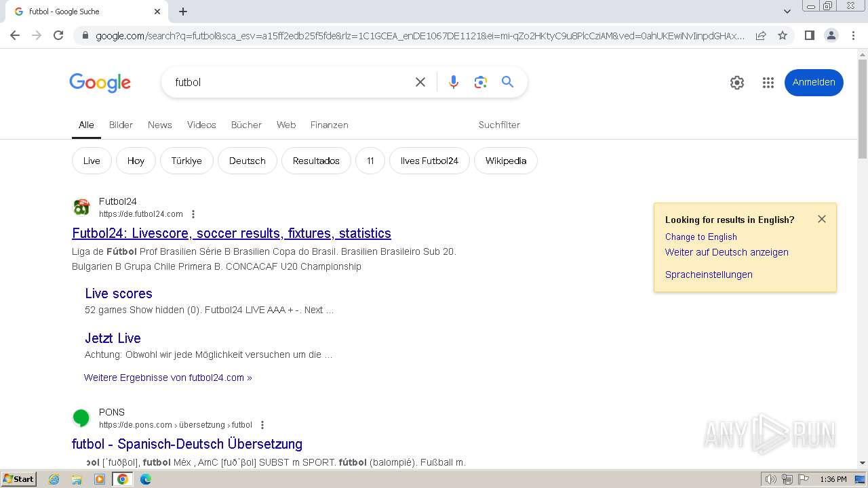868x488 pixels.
Task: Switch to the Web tab
Action: click(286, 125)
